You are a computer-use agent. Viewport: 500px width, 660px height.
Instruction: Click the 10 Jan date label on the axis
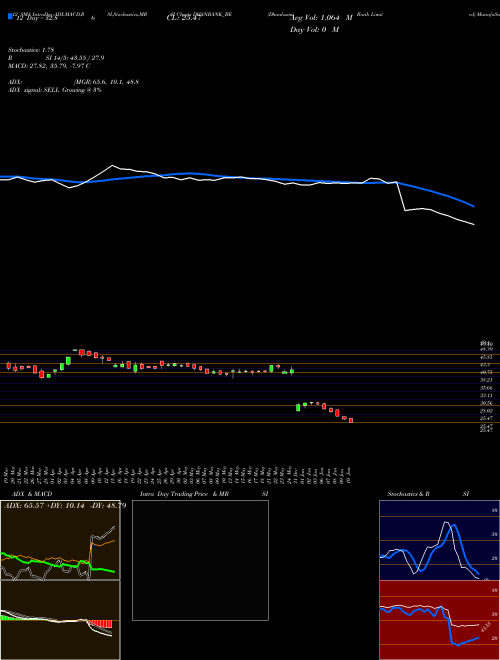pyautogui.click(x=349, y=474)
